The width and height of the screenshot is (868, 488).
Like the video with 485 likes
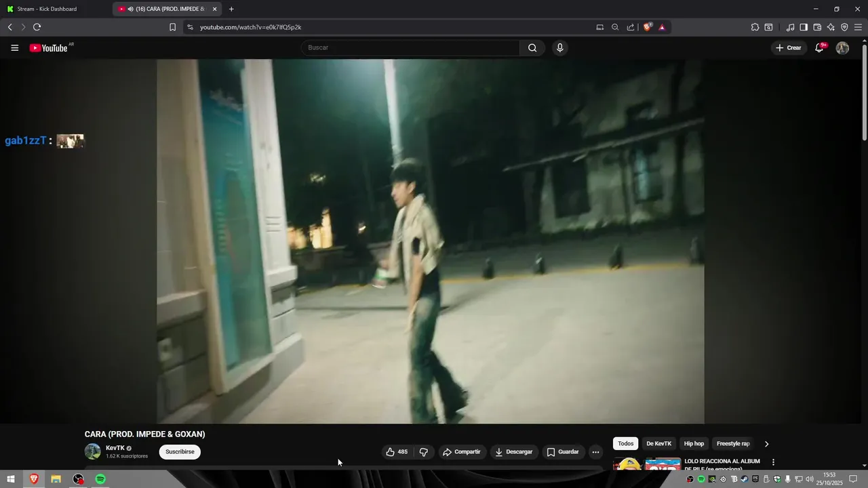click(397, 452)
